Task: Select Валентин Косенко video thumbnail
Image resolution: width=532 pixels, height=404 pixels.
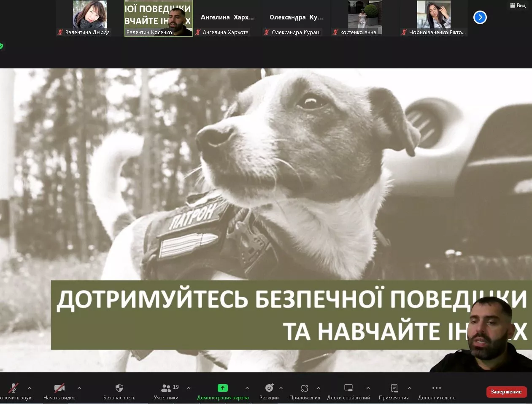Action: pyautogui.click(x=158, y=18)
